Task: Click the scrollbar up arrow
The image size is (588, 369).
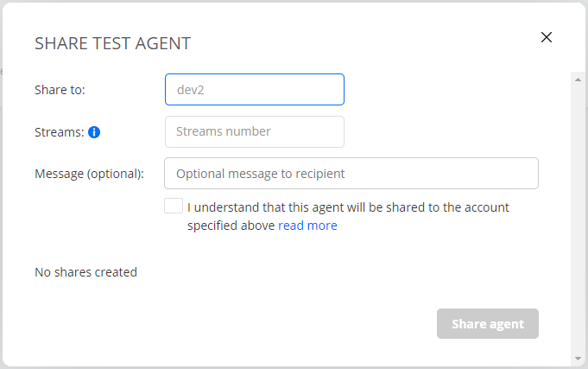Action: (x=578, y=78)
